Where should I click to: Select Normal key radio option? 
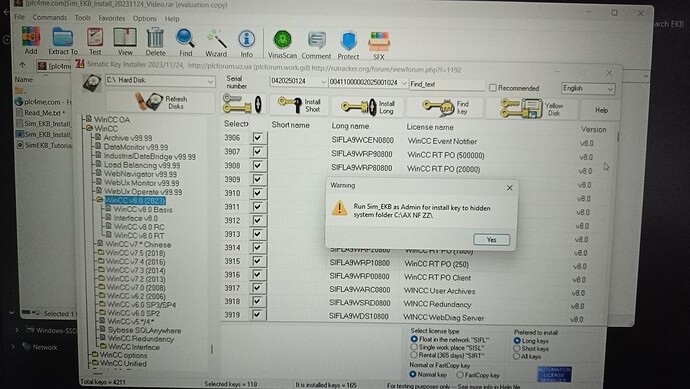pos(413,374)
